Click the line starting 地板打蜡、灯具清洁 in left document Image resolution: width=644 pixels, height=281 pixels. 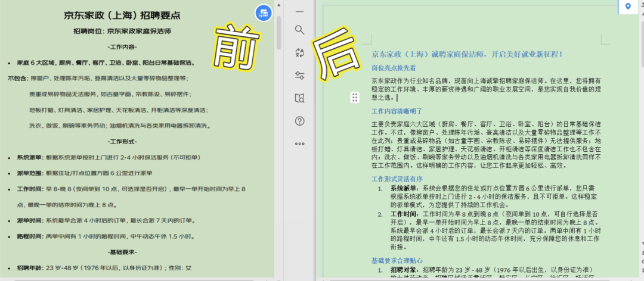coord(118,110)
